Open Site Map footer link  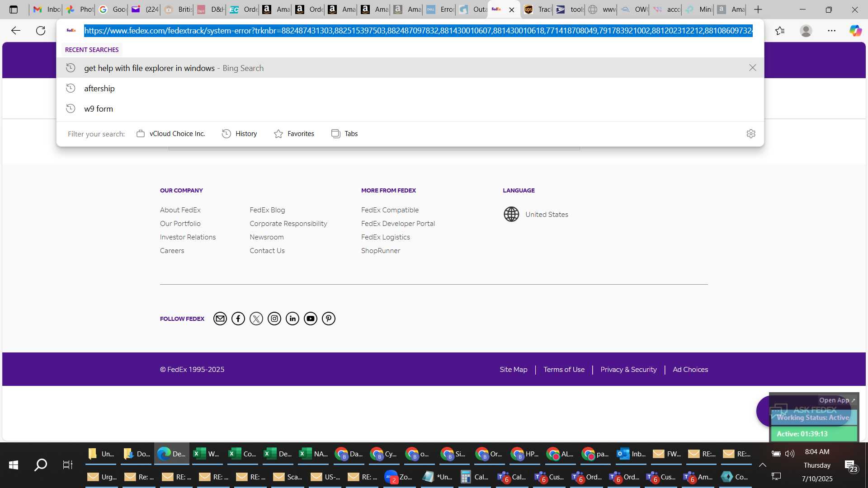point(513,370)
